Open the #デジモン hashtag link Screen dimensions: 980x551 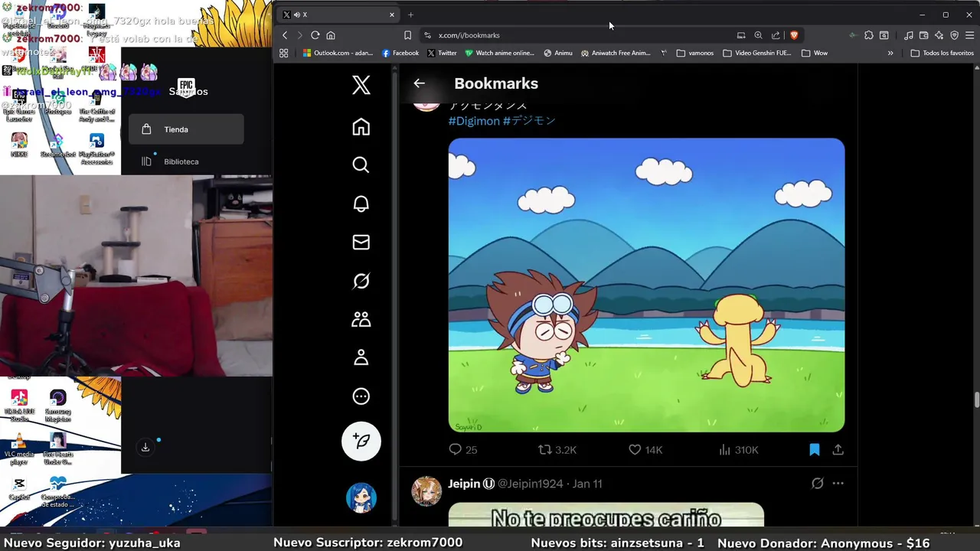529,121
